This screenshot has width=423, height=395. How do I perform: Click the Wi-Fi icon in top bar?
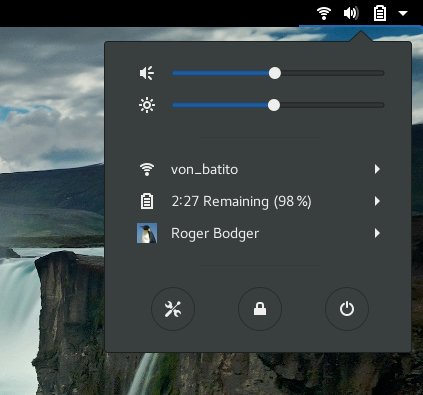(x=324, y=13)
